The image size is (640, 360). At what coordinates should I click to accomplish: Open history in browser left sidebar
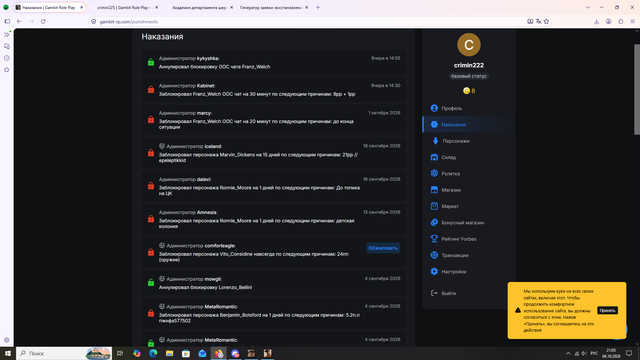[7, 58]
